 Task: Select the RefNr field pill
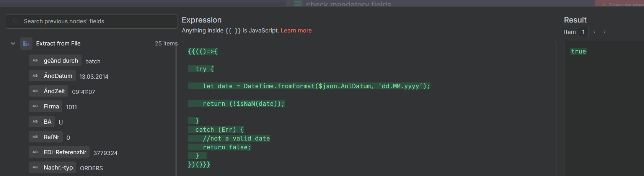(x=46, y=137)
